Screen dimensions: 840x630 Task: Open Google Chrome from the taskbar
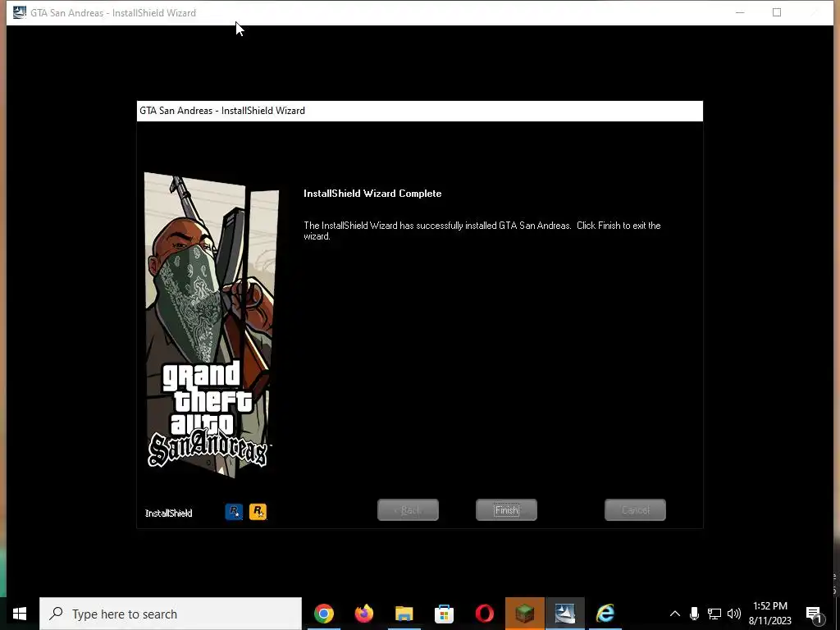[323, 614]
